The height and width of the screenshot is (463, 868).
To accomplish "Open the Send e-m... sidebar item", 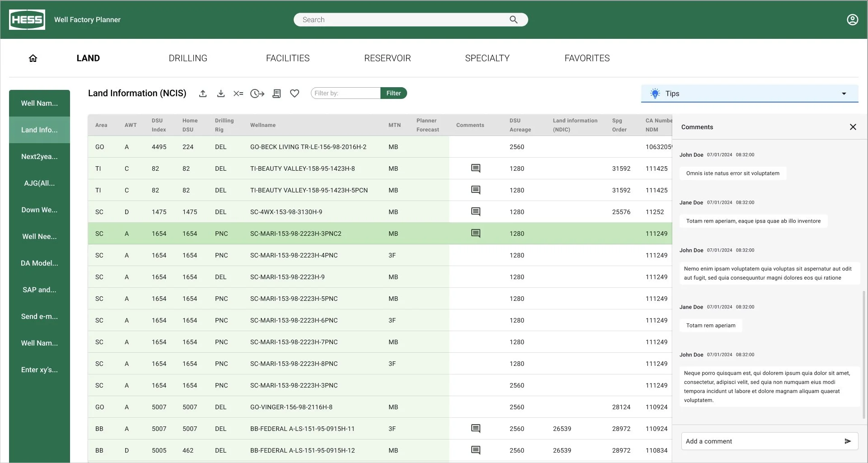I will point(39,317).
